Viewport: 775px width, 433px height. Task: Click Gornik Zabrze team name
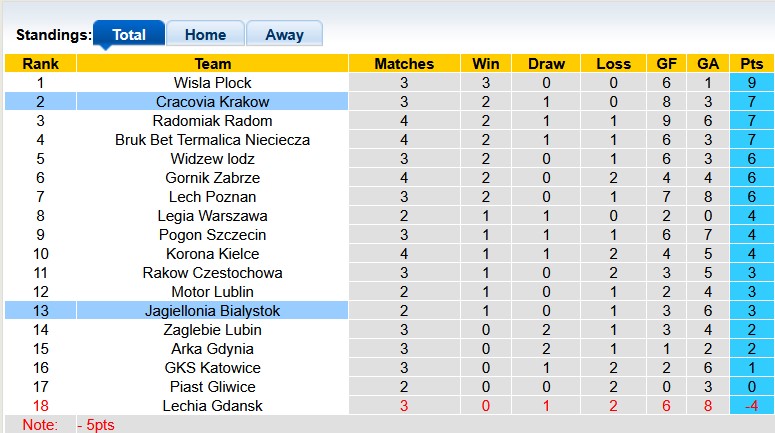click(212, 178)
